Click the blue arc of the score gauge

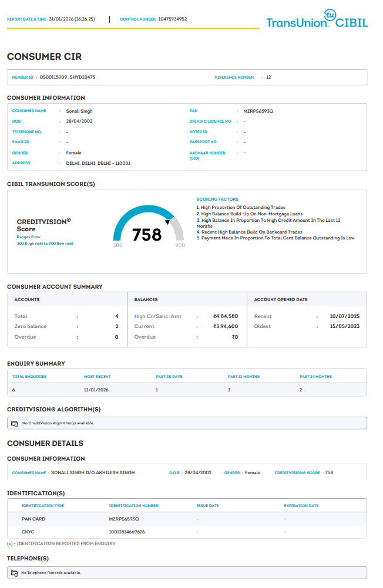pyautogui.click(x=132, y=215)
